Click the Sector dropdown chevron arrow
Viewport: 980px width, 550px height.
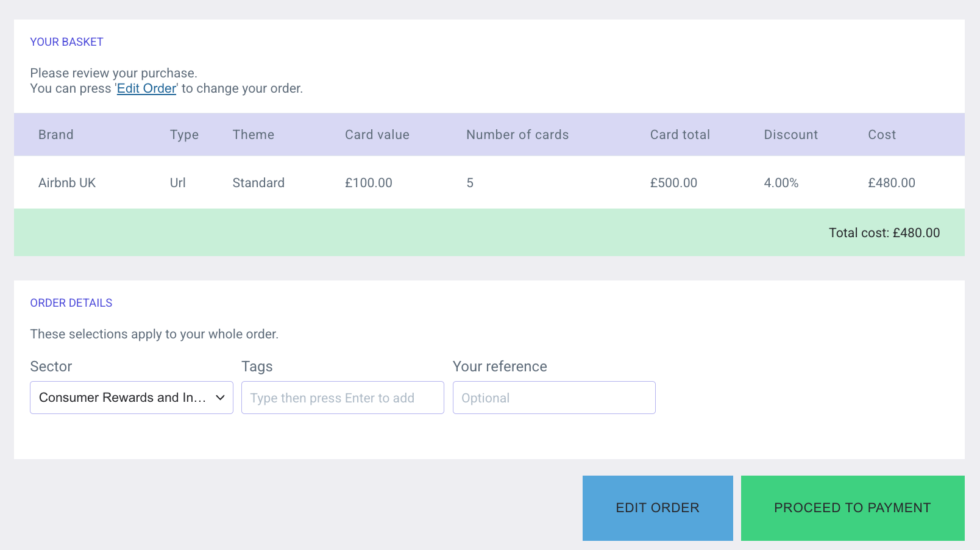click(x=220, y=398)
